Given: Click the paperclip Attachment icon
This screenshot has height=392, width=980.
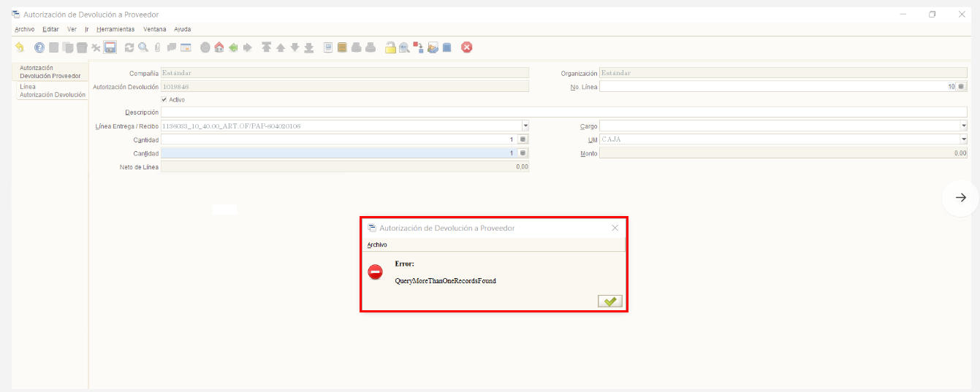Looking at the screenshot, I should 157,47.
